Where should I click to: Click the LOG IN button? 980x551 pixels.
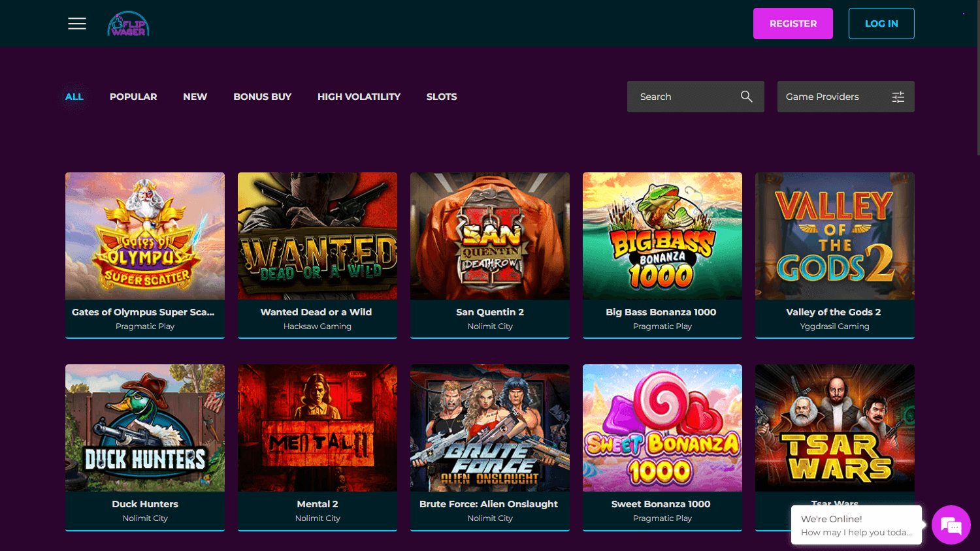point(881,24)
